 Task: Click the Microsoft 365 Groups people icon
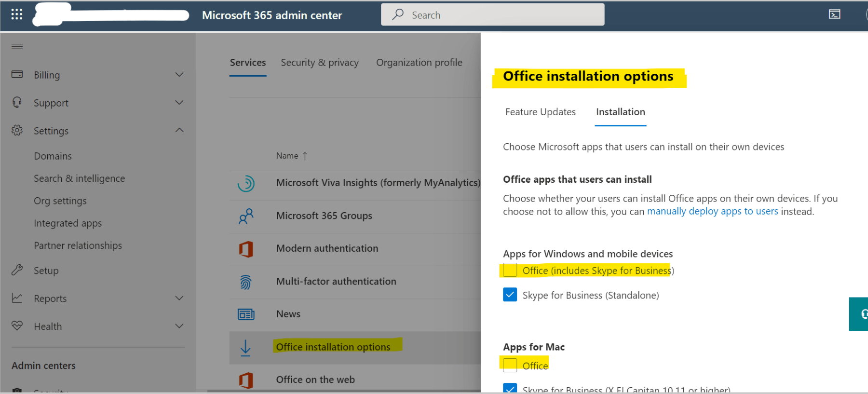pyautogui.click(x=246, y=216)
